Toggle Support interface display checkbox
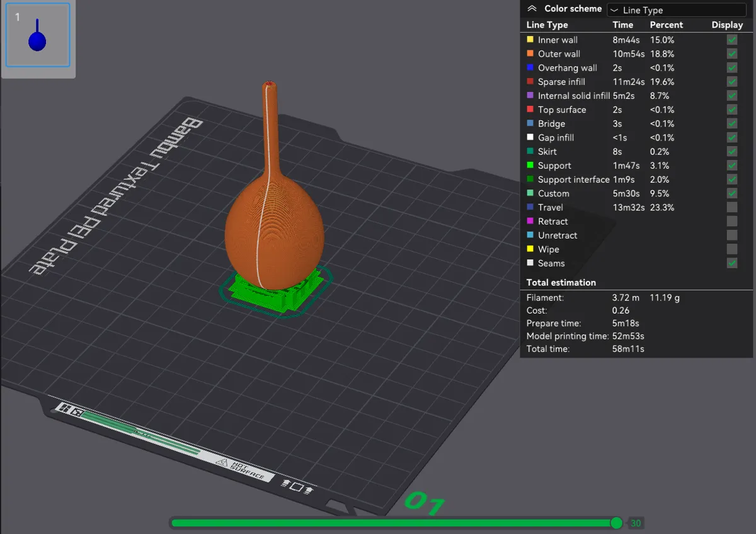This screenshot has width=756, height=534. pyautogui.click(x=732, y=179)
